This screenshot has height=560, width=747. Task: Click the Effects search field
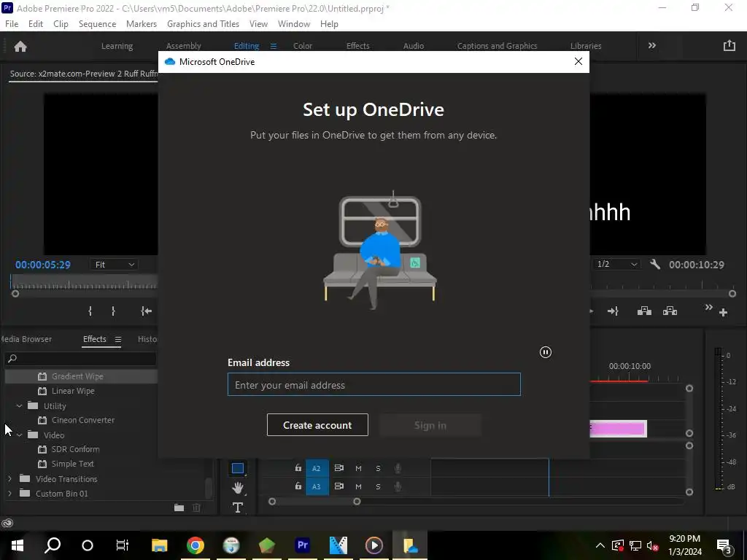coord(80,358)
